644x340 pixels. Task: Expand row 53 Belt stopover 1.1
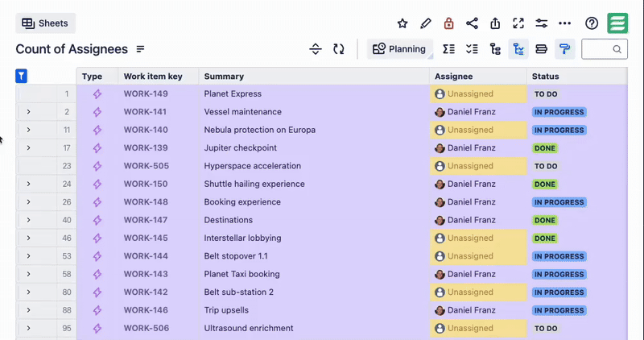pyautogui.click(x=28, y=256)
